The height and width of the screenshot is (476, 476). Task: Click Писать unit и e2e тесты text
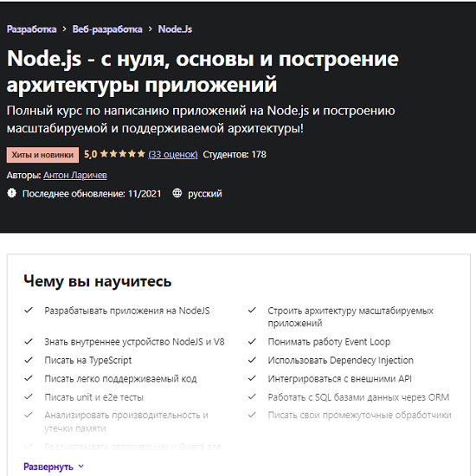click(93, 397)
